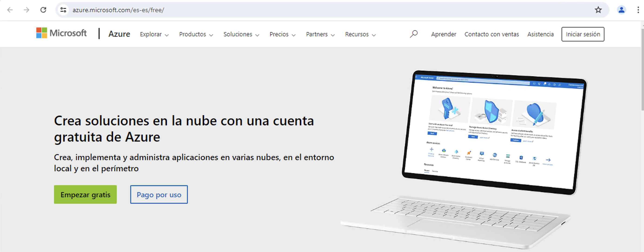Viewport: 644px width, 252px height.
Task: Expand the Soluciones menu
Action: point(241,34)
